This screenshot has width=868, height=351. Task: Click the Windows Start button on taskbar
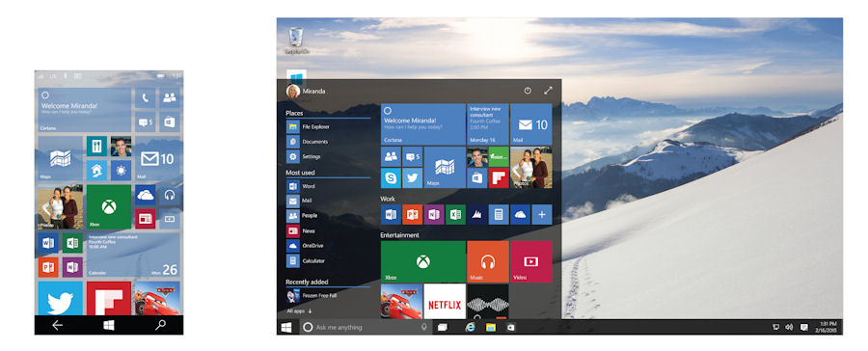tap(286, 327)
